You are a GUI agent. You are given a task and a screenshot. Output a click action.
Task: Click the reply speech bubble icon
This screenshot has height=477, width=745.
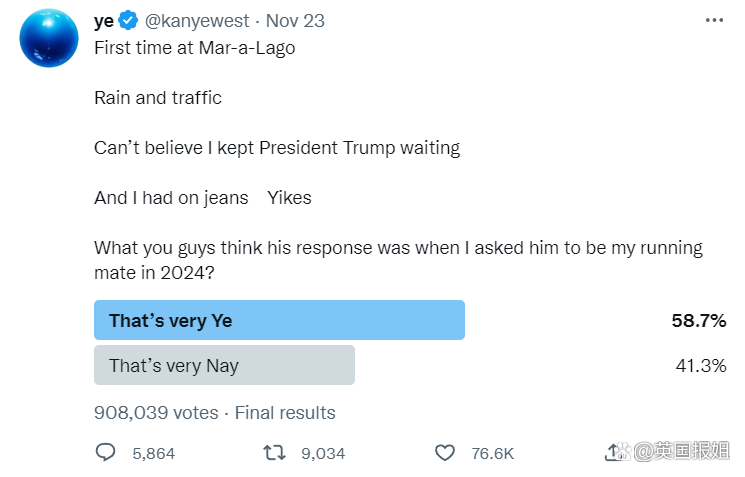(106, 453)
